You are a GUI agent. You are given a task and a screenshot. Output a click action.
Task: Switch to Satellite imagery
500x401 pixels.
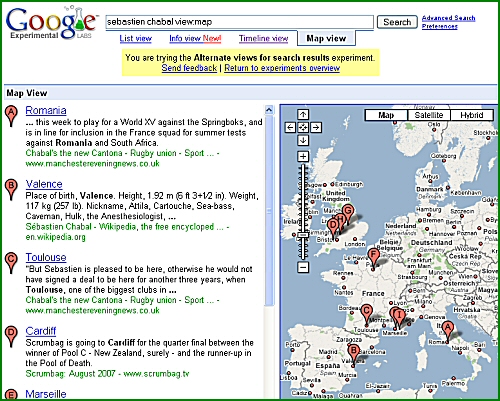coord(429,115)
